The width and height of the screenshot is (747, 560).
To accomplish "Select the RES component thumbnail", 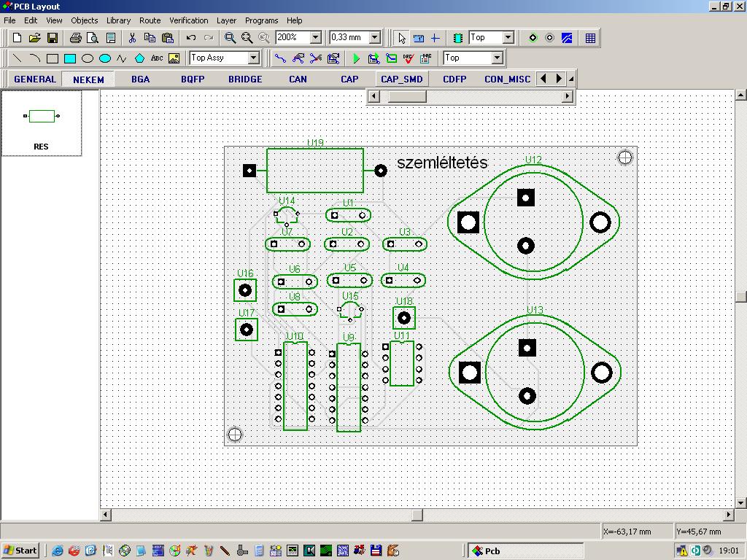I will pos(42,122).
